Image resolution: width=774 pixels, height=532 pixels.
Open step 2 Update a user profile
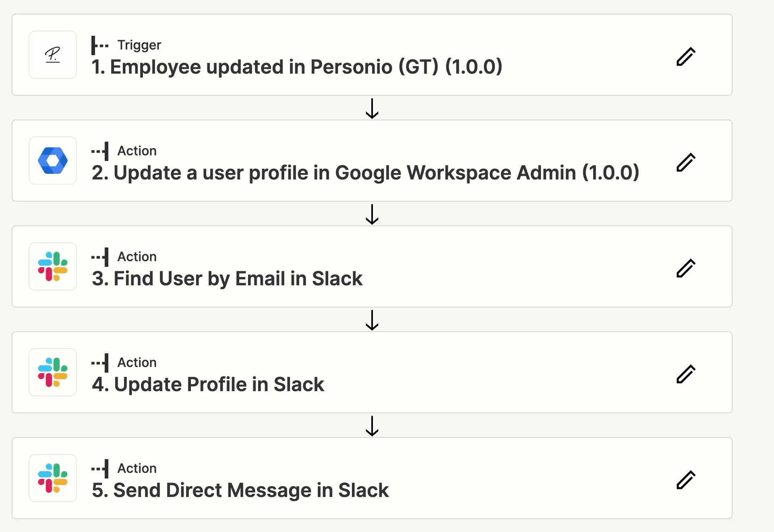[x=365, y=173]
